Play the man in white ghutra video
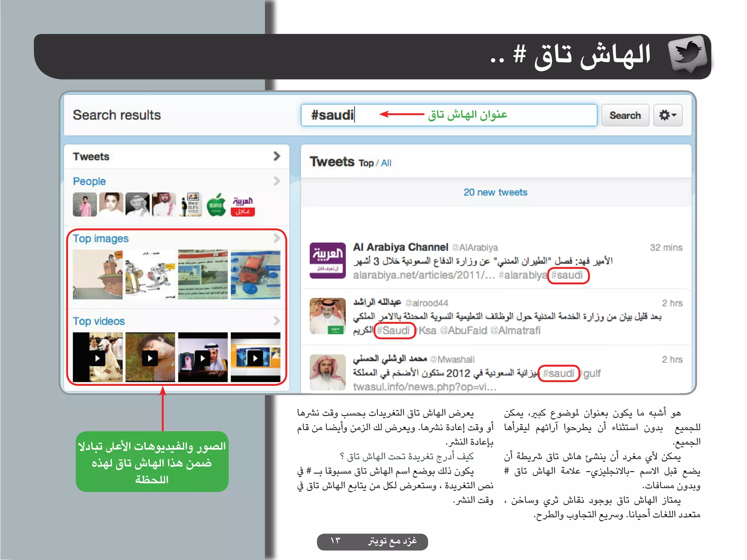The height and width of the screenshot is (560, 747). (x=203, y=358)
